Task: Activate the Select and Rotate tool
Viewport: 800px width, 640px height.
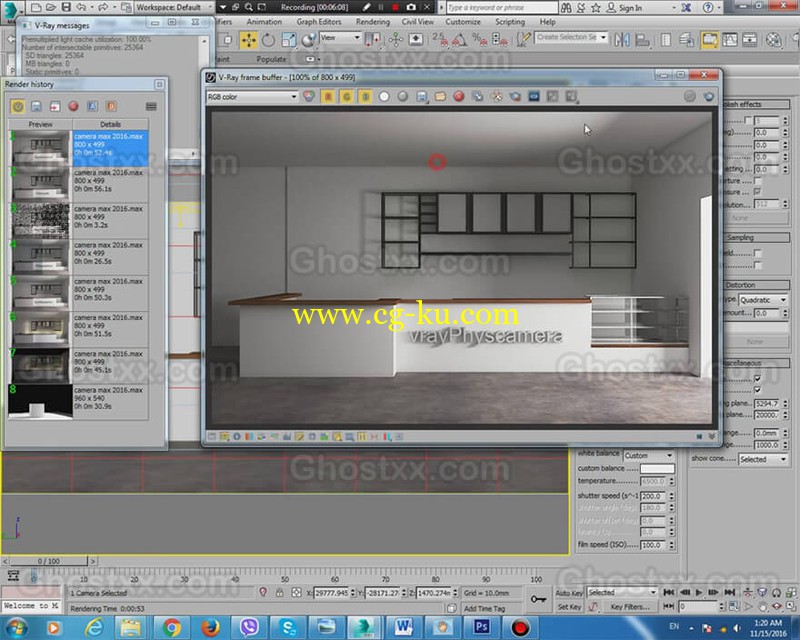Action: [268, 40]
